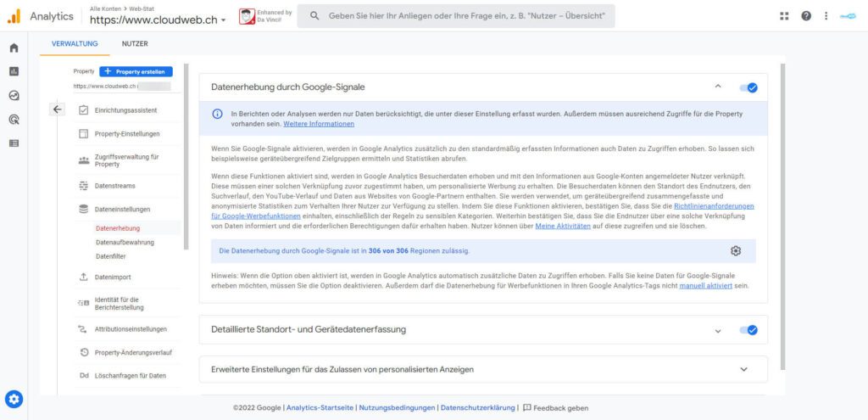
Task: Click the 306 von 306 Regionen notice text
Action: (344, 251)
